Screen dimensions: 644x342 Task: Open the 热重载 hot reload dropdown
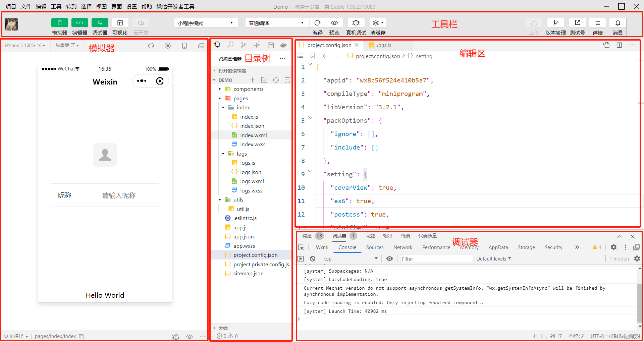(x=67, y=45)
